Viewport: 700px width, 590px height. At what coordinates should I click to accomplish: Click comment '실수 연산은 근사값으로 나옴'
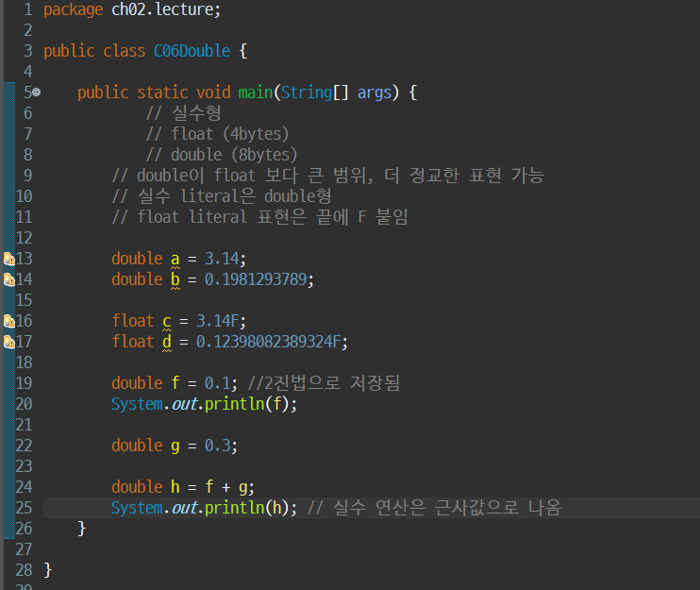coord(434,508)
